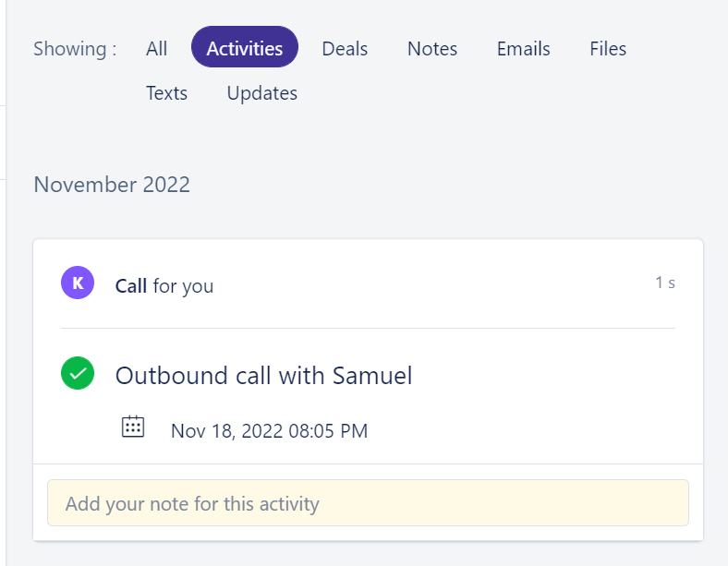Show only Deals in the timeline
The image size is (728, 566).
(345, 49)
